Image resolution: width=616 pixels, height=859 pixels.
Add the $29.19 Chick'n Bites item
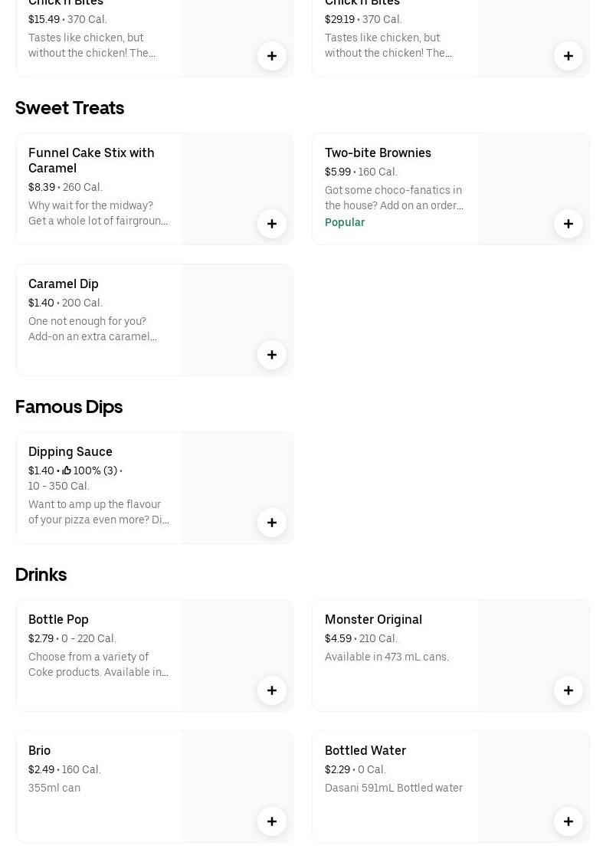point(568,56)
